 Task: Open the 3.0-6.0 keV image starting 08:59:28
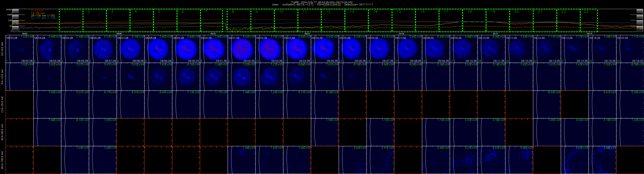coord(186,49)
